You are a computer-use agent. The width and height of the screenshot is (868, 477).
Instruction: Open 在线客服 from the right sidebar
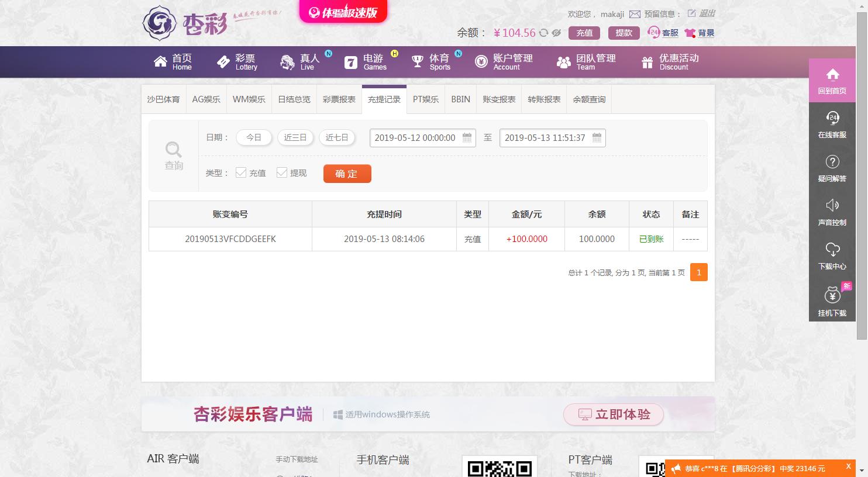coord(832,125)
